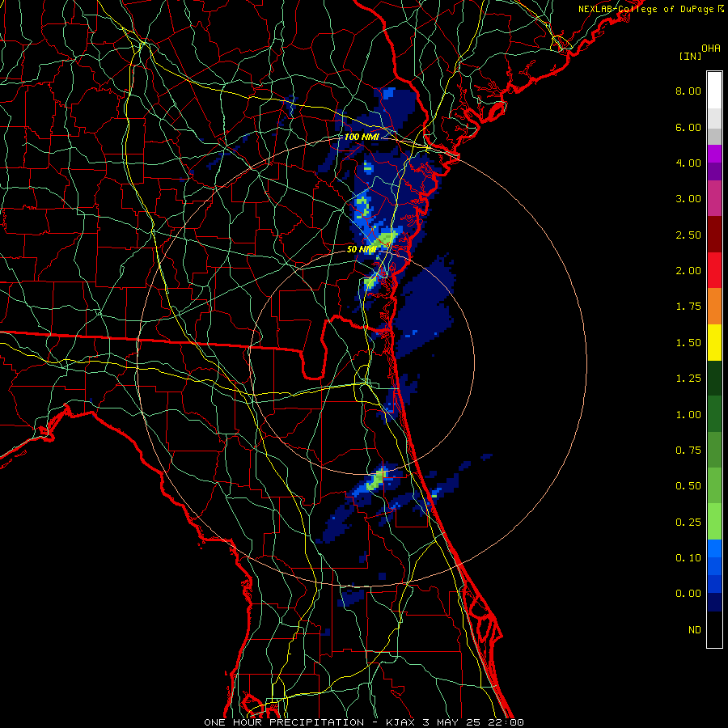
Task: Click the 3.00 legend value
Action: (x=688, y=199)
